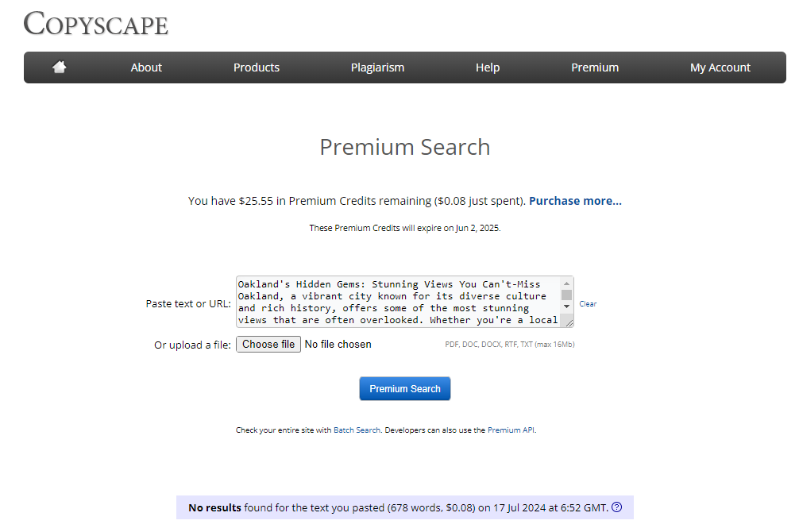Viewport: 799px width, 532px height.
Task: Open the Help menu
Action: [488, 67]
